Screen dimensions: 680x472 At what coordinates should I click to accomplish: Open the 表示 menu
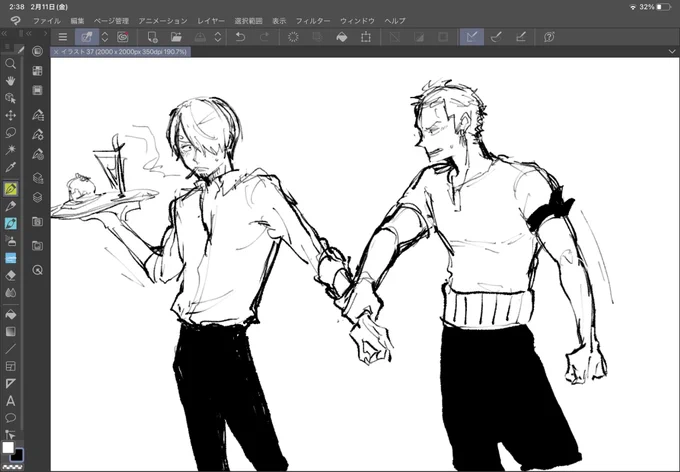coord(279,20)
